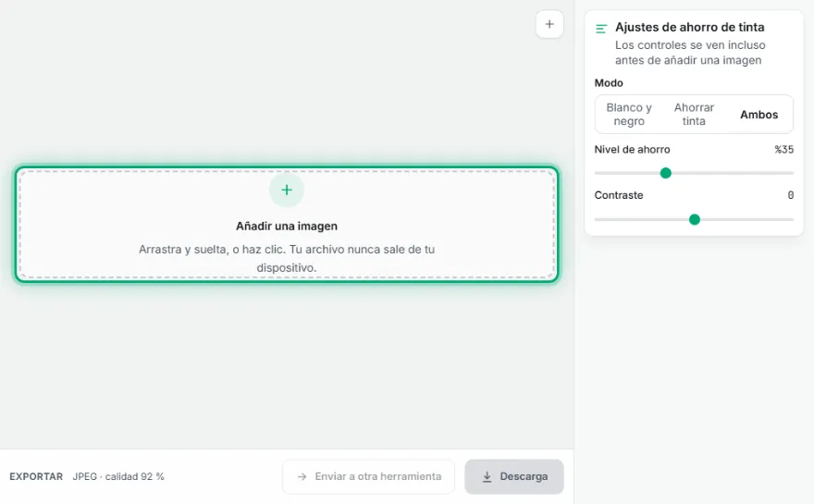Viewport: 814px width, 504px height.
Task: Click the Añadir una imagen heading
Action: tap(287, 226)
